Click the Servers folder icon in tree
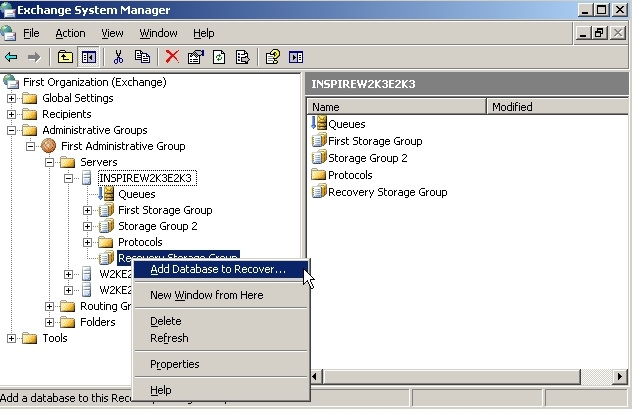Screen dimensions: 632x411 coord(67,162)
